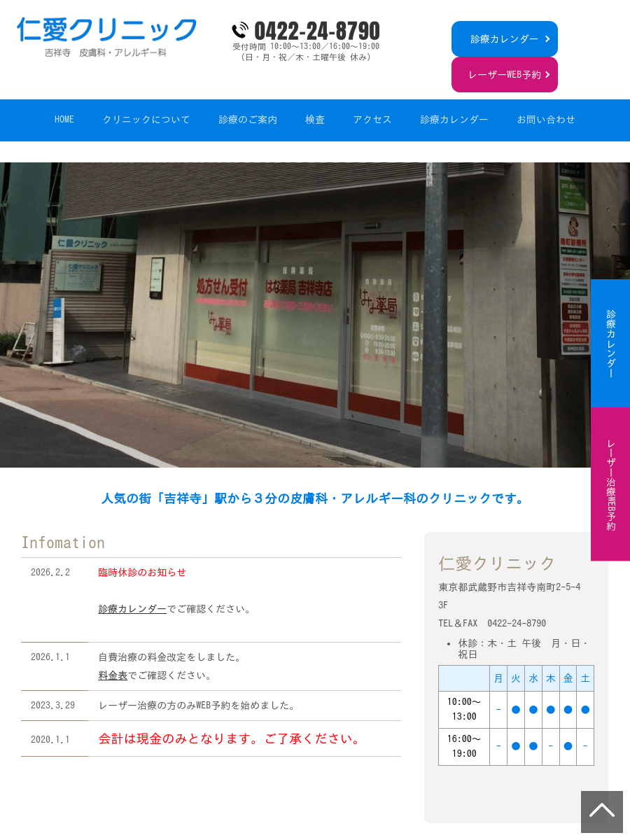Click the 臨時休診のお知らせ red notice
Viewport: 630px width, 840px height.
[x=142, y=573]
